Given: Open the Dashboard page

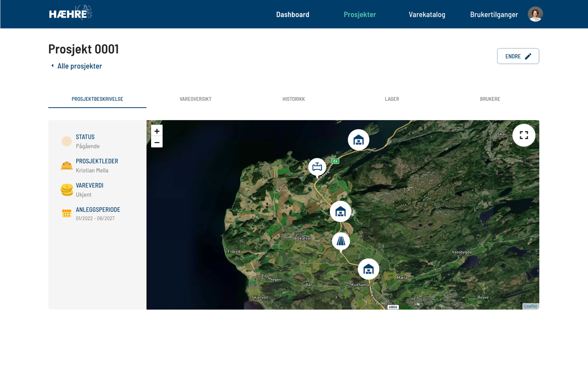Looking at the screenshot, I should pyautogui.click(x=293, y=14).
